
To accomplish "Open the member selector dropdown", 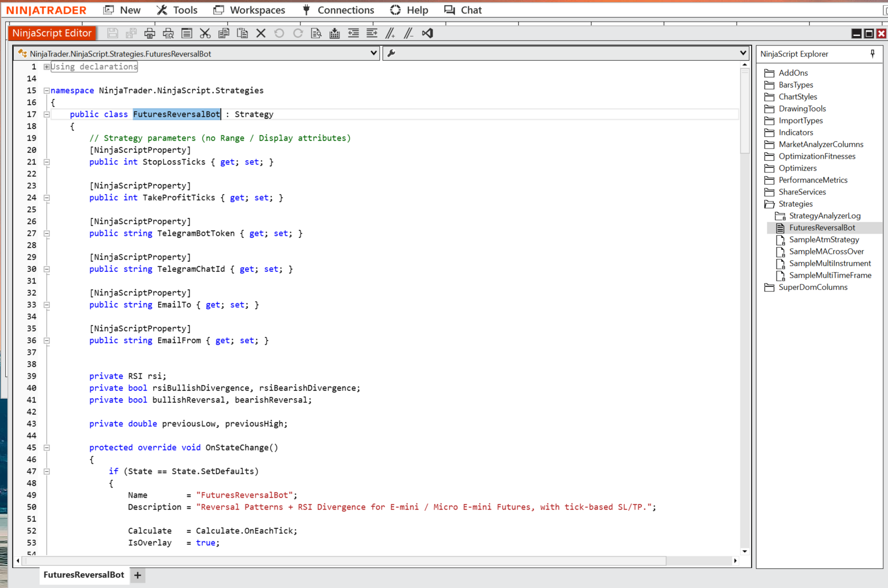I will [x=743, y=53].
